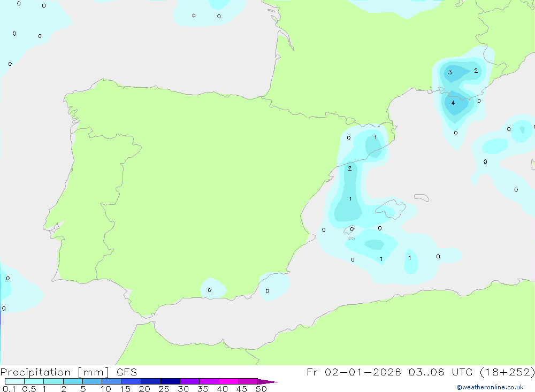Click the purple 30–35 mm legend swatch
This screenshot has height=392, width=535.
point(190,381)
